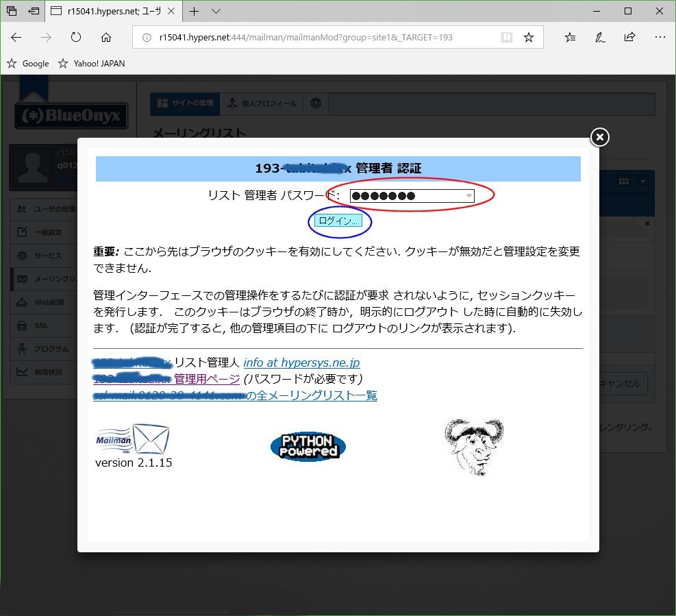The width and height of the screenshot is (676, 616).
Task: Reveal the entered password with the eye icon
Action: point(468,195)
